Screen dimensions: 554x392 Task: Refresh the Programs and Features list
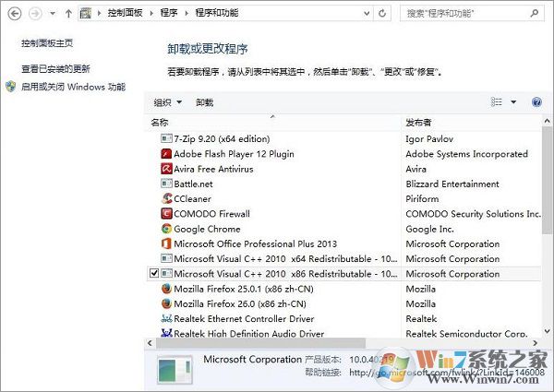point(382,14)
